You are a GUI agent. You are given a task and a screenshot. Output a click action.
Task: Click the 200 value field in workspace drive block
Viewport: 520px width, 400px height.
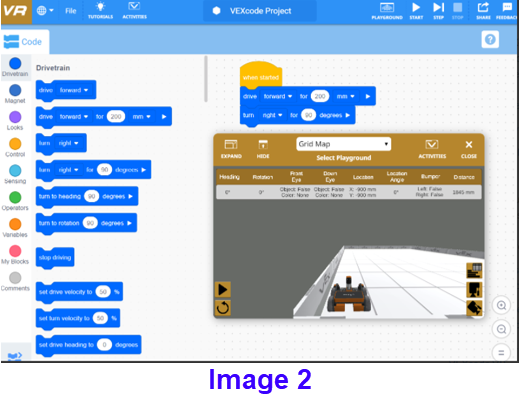(x=320, y=96)
